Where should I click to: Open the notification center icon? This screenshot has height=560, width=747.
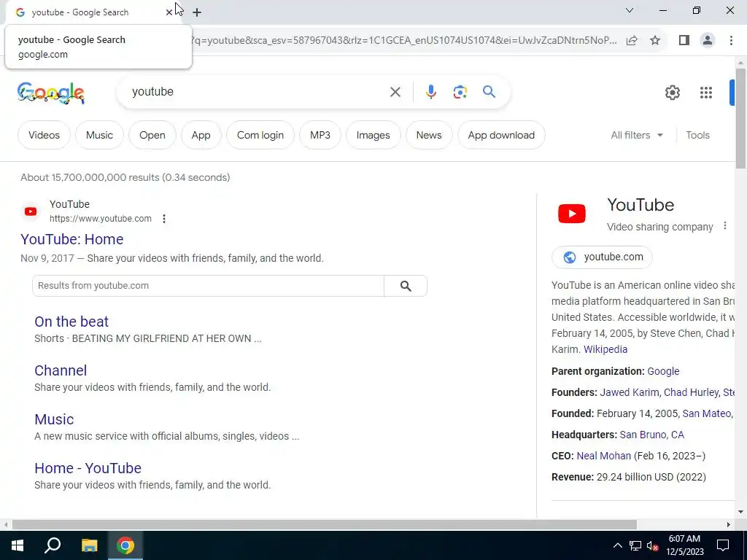[723, 545]
